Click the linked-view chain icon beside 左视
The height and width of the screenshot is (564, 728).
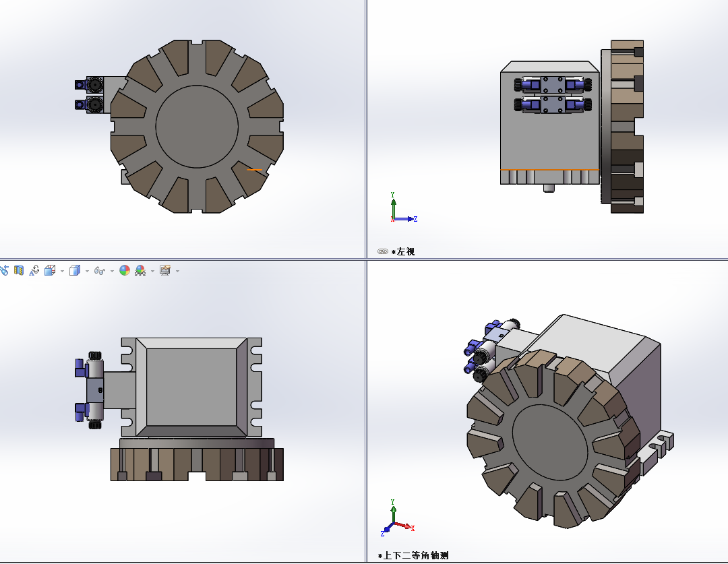pyautogui.click(x=383, y=251)
